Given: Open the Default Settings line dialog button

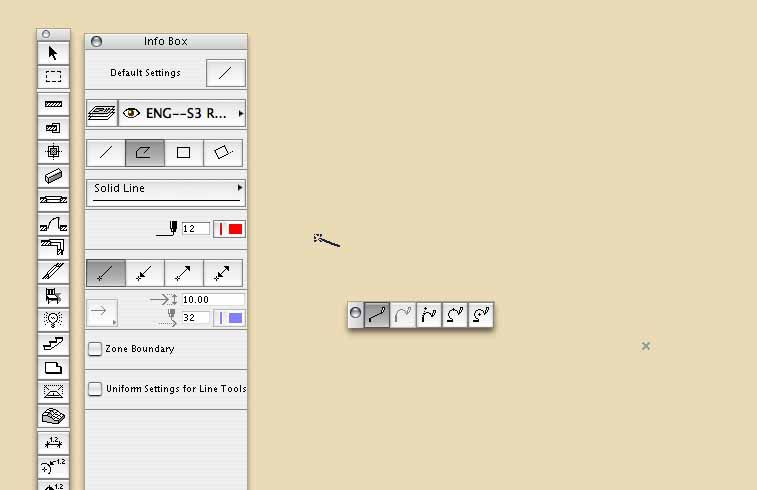Looking at the screenshot, I should (225, 73).
